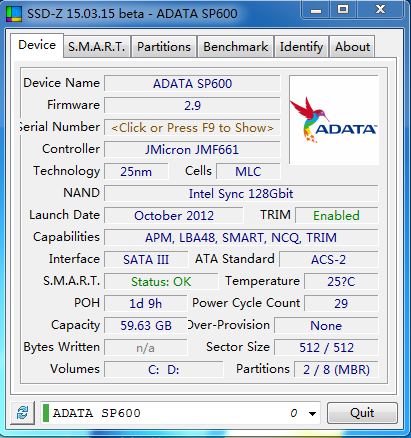
Task: Reveal serial number by clicking its field
Action: point(192,128)
